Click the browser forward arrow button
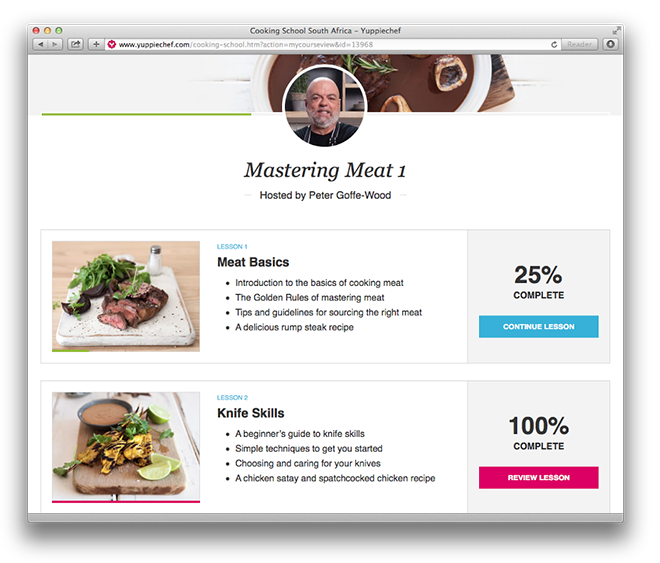This screenshot has height=563, width=660. tap(55, 44)
